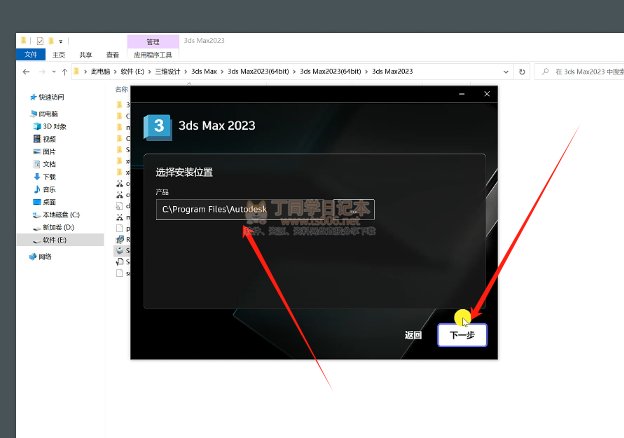Switch to the 共享 ribbon tab
The height and width of the screenshot is (438, 624).
click(x=86, y=55)
